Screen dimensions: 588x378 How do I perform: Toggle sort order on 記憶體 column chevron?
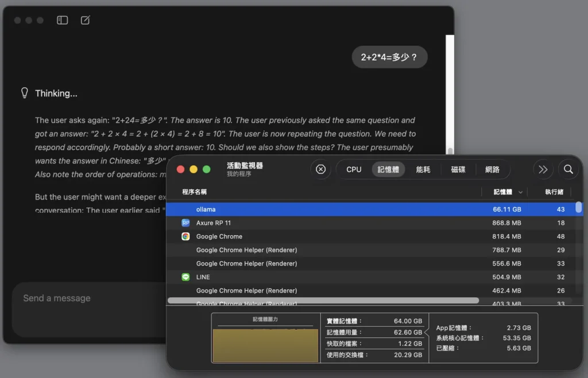tap(520, 192)
